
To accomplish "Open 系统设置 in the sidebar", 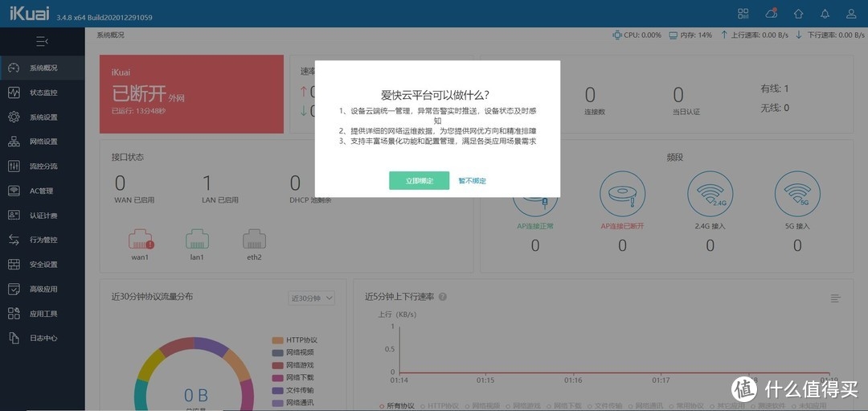I will [x=43, y=117].
